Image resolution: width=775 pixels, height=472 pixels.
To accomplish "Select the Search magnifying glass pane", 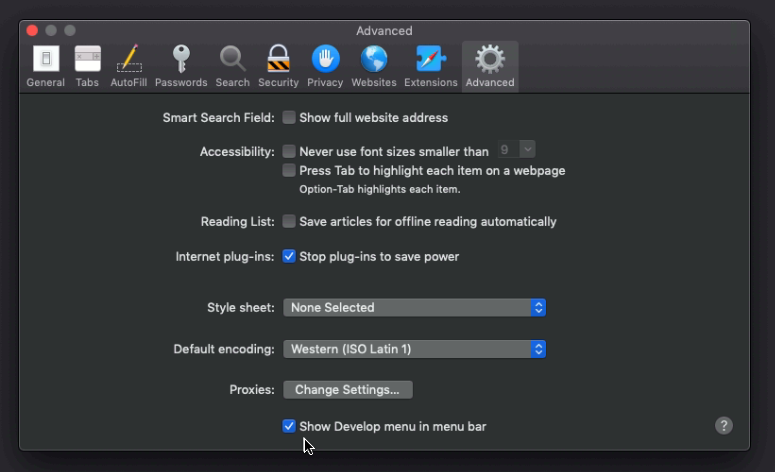I will click(x=232, y=66).
